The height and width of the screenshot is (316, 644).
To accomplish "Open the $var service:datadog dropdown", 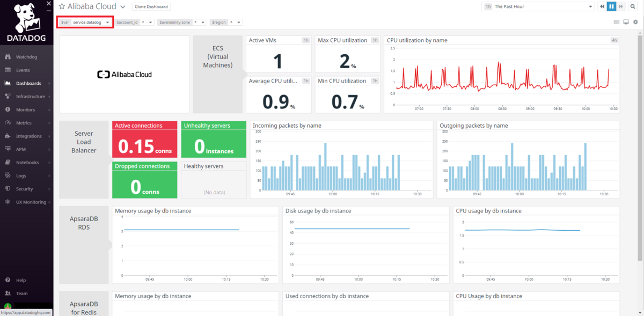I will [85, 23].
